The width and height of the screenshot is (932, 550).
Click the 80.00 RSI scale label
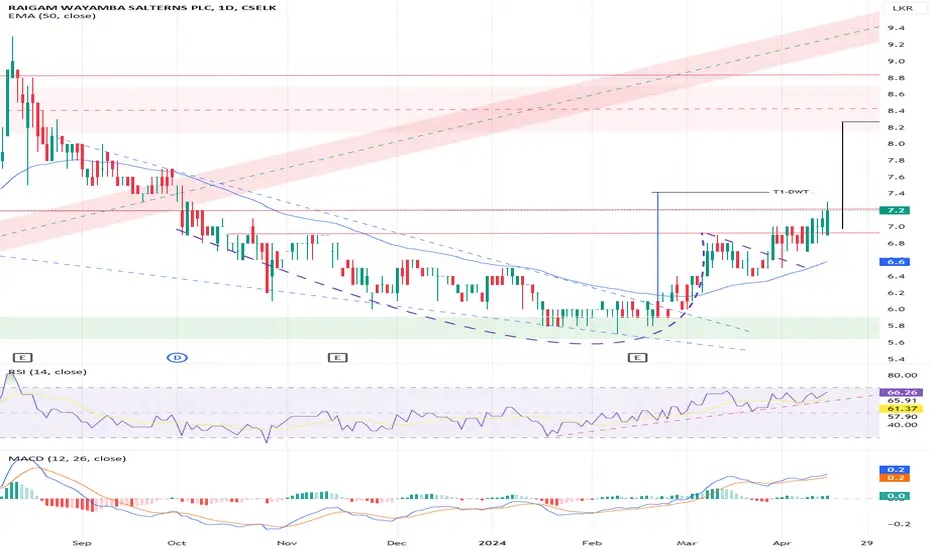tap(902, 375)
